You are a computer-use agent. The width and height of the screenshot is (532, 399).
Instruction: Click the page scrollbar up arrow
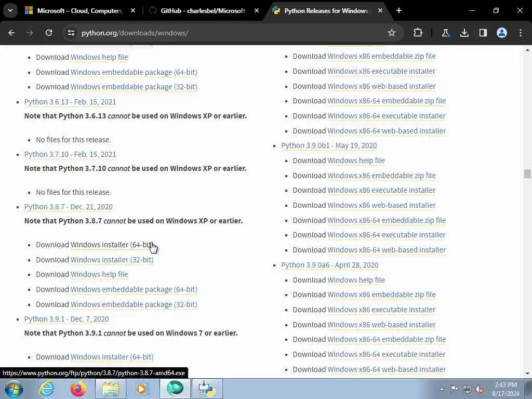[527, 50]
